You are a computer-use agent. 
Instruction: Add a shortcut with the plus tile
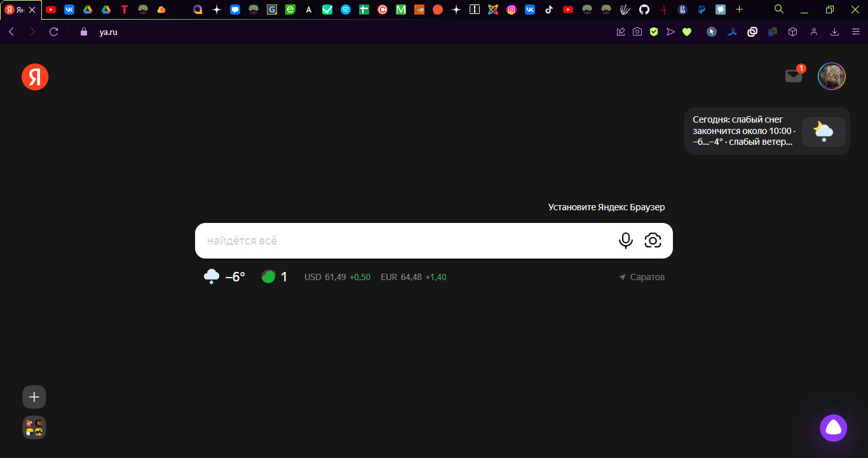(34, 397)
